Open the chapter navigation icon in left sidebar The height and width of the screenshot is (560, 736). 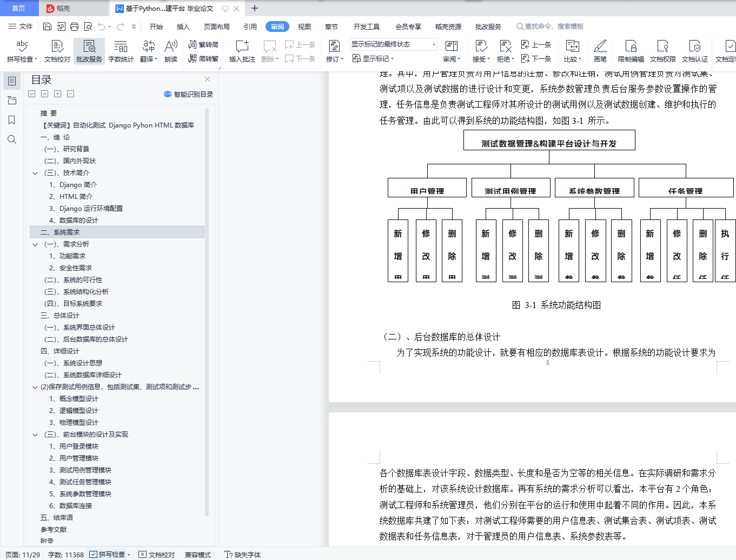click(x=12, y=101)
